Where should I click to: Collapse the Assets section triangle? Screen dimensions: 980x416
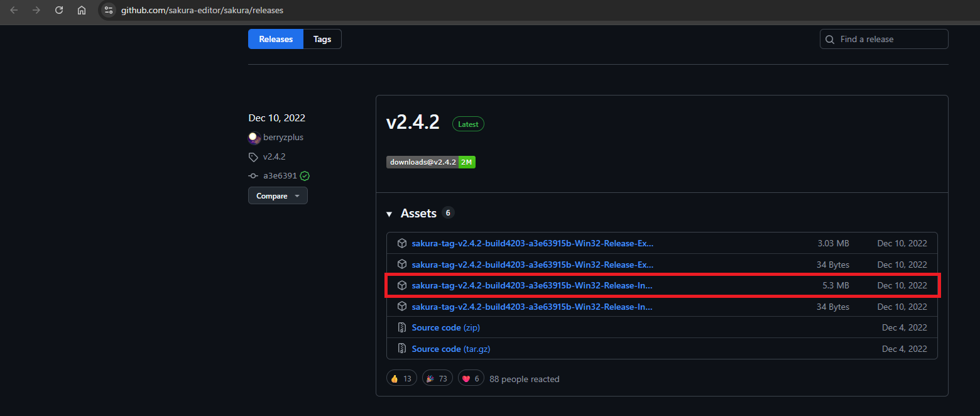point(389,214)
